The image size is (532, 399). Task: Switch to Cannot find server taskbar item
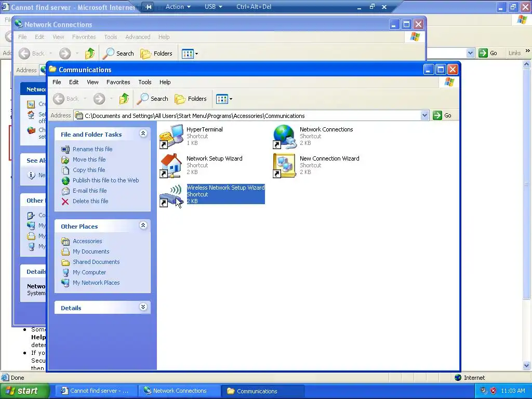(x=96, y=391)
